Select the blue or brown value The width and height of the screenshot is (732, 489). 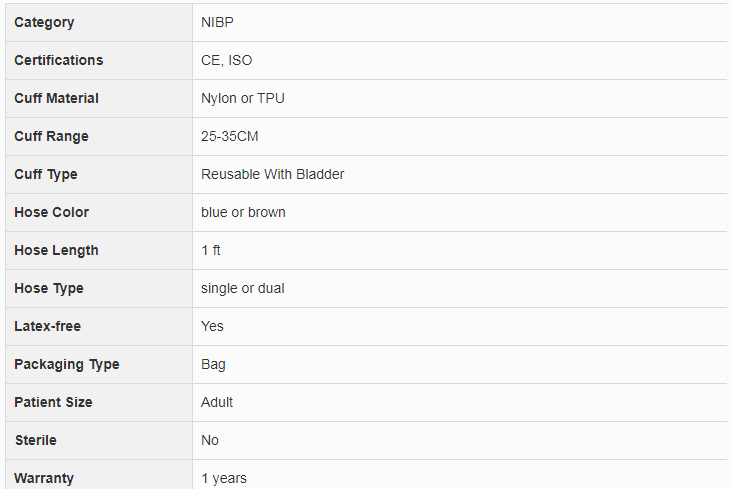[243, 212]
